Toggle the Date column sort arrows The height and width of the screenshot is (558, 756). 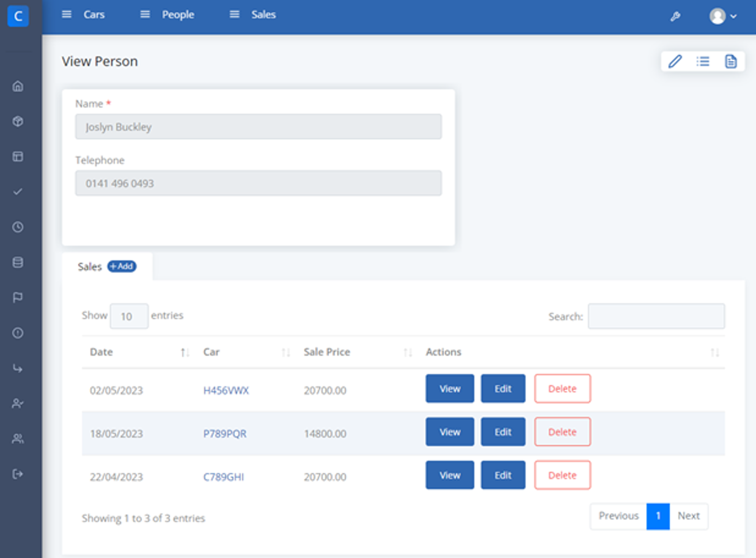click(185, 352)
